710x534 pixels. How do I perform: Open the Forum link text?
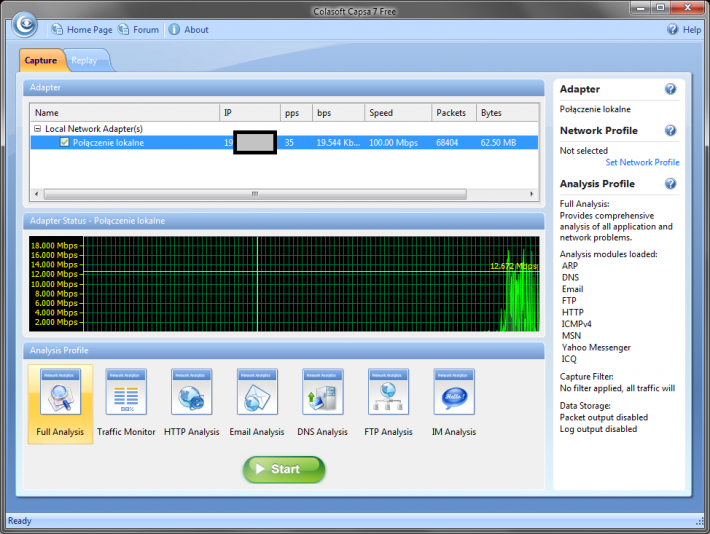(x=146, y=30)
